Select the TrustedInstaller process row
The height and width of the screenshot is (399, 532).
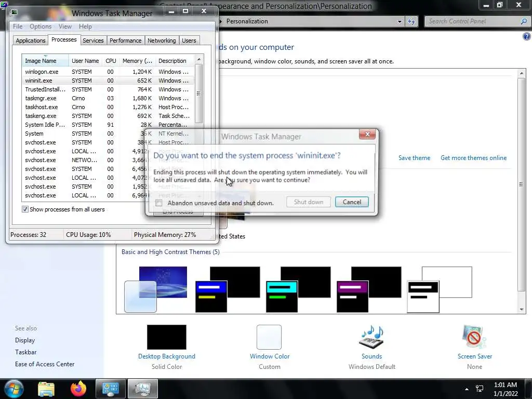point(109,89)
